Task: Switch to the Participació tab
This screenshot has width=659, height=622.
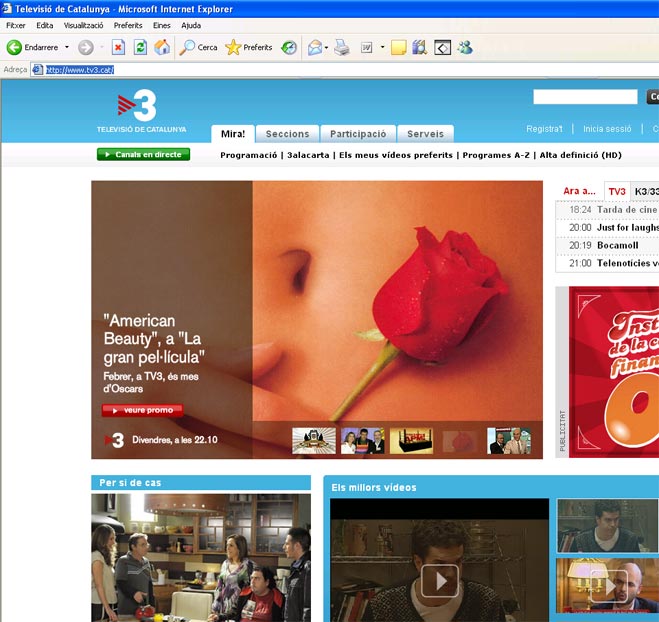Action: click(358, 134)
